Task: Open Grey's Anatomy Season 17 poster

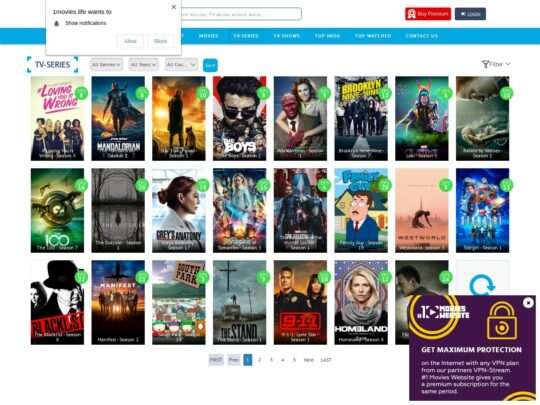Action: pyautogui.click(x=179, y=210)
